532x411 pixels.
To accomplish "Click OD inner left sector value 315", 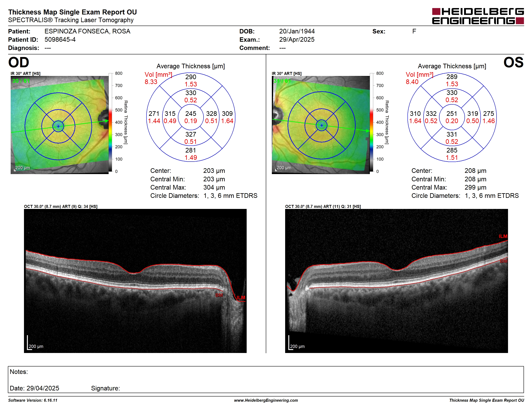I will (170, 114).
